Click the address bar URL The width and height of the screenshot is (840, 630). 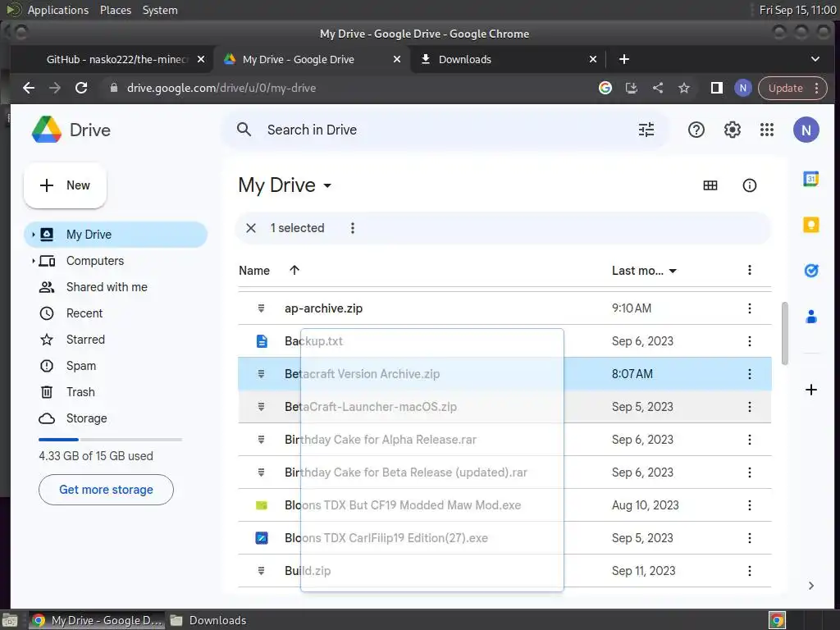click(x=221, y=88)
